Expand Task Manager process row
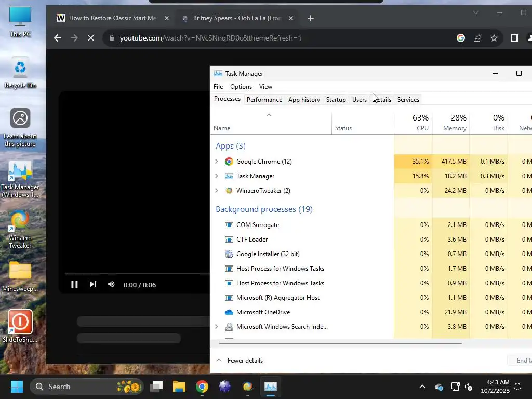The width and height of the screenshot is (532, 399). (x=217, y=176)
